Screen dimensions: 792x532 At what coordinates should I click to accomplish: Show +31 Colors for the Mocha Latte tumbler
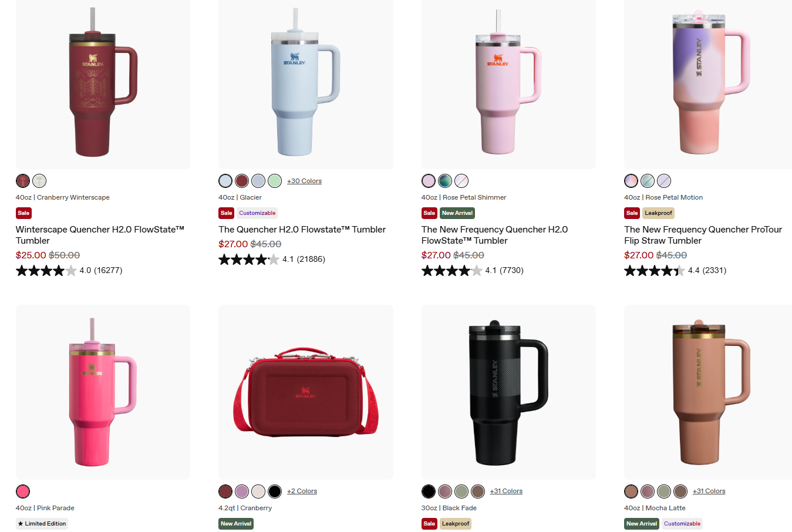(x=709, y=491)
